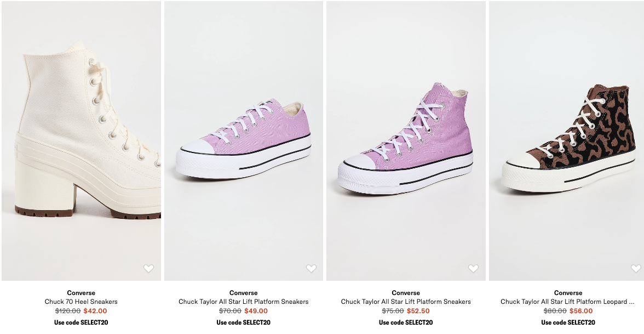Image resolution: width=644 pixels, height=334 pixels.
Task: Click the $42.00 sale price
Action: coord(95,311)
